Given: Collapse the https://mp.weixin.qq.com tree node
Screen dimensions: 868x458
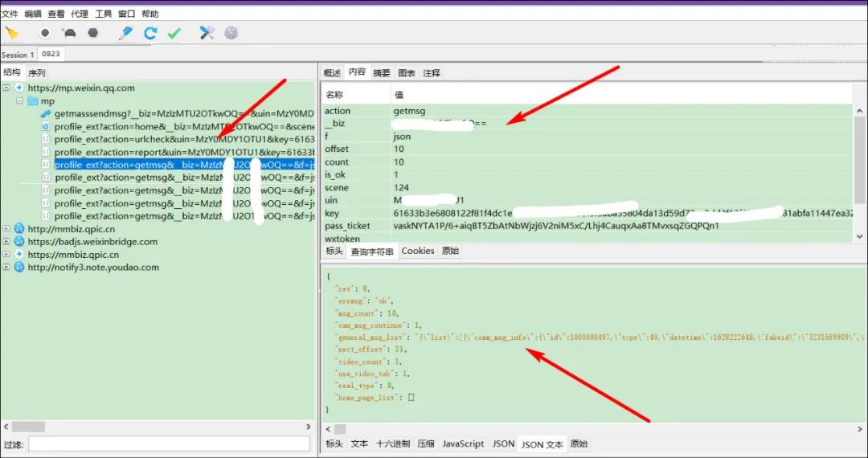Looking at the screenshot, I should click(x=6, y=88).
